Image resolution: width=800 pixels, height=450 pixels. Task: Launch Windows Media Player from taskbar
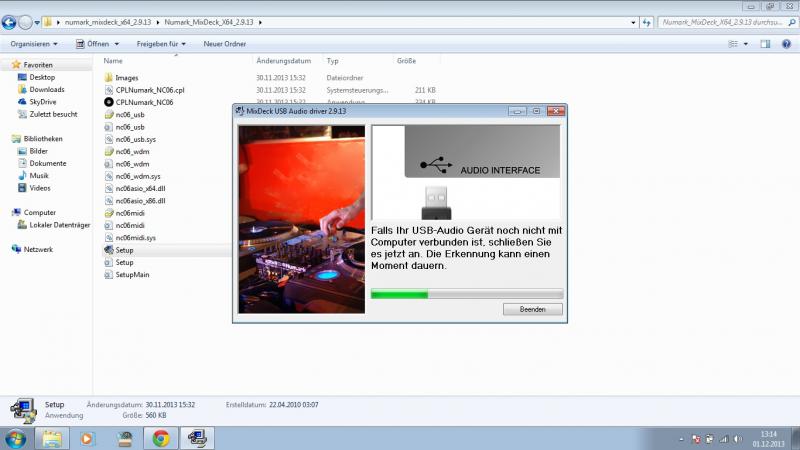click(87, 439)
